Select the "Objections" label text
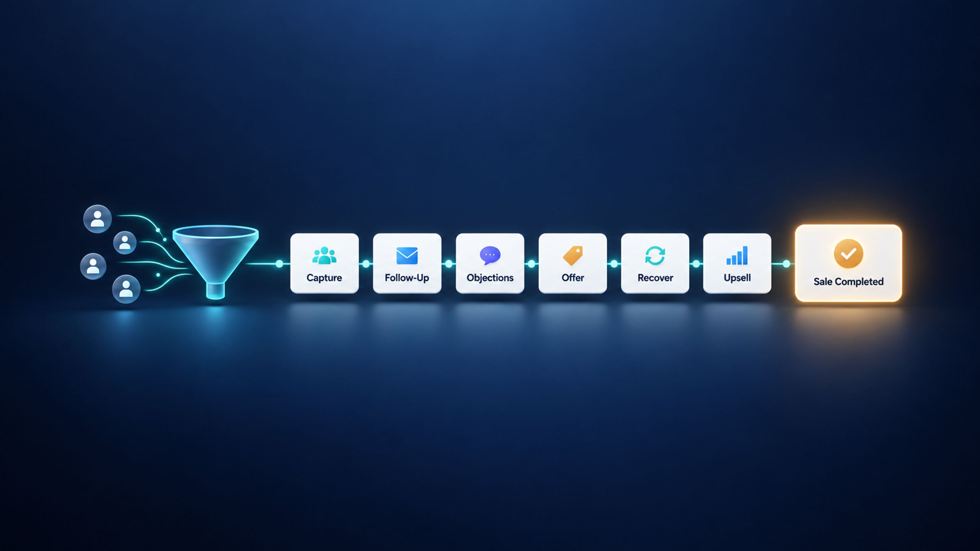This screenshot has height=551, width=980. click(x=490, y=278)
